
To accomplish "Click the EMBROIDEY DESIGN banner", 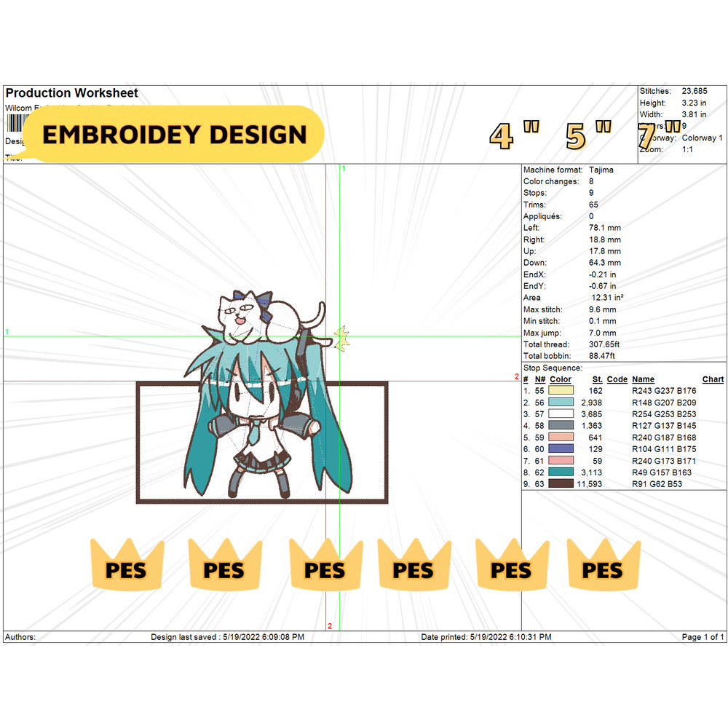I will [x=175, y=134].
